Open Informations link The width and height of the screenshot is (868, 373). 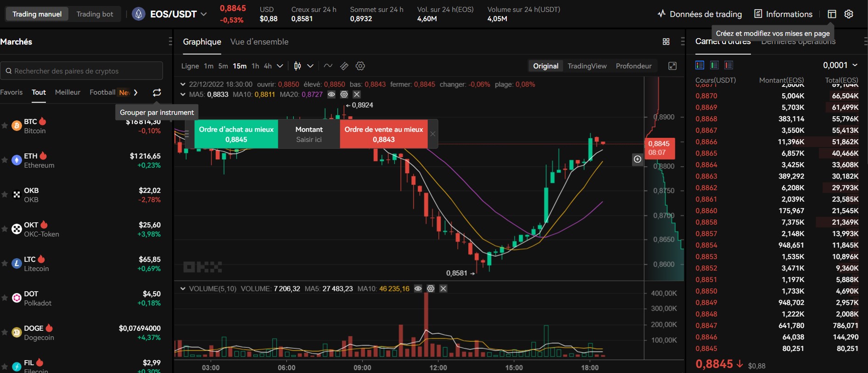pos(784,14)
